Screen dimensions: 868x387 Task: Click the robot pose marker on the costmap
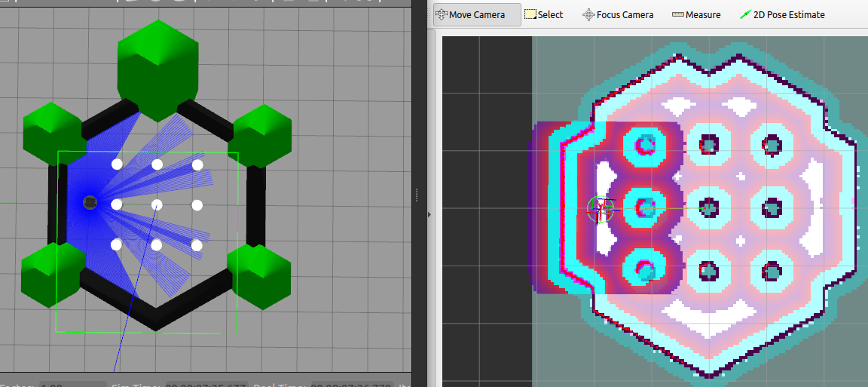[601, 210]
